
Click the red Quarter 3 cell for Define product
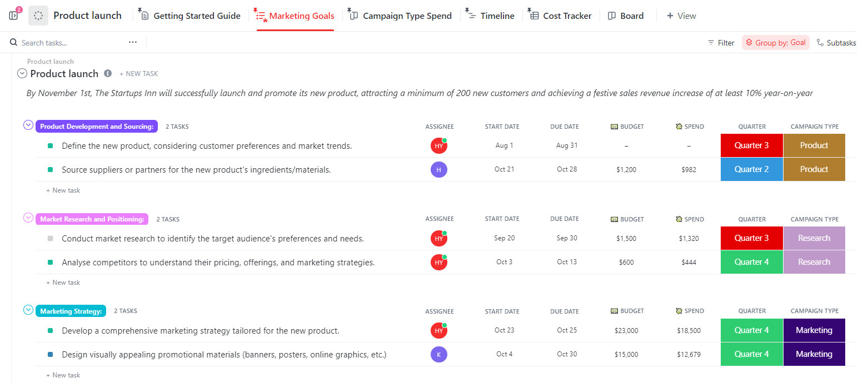[751, 145]
